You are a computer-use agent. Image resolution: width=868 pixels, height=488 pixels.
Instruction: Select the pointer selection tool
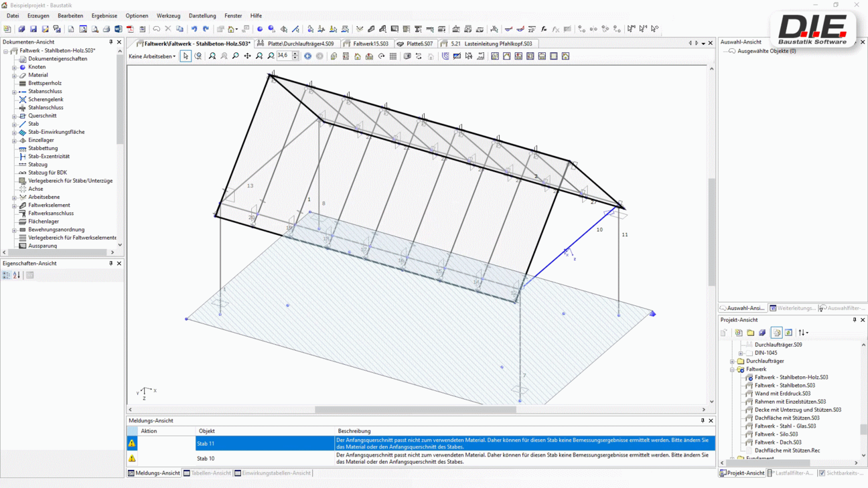tap(186, 56)
